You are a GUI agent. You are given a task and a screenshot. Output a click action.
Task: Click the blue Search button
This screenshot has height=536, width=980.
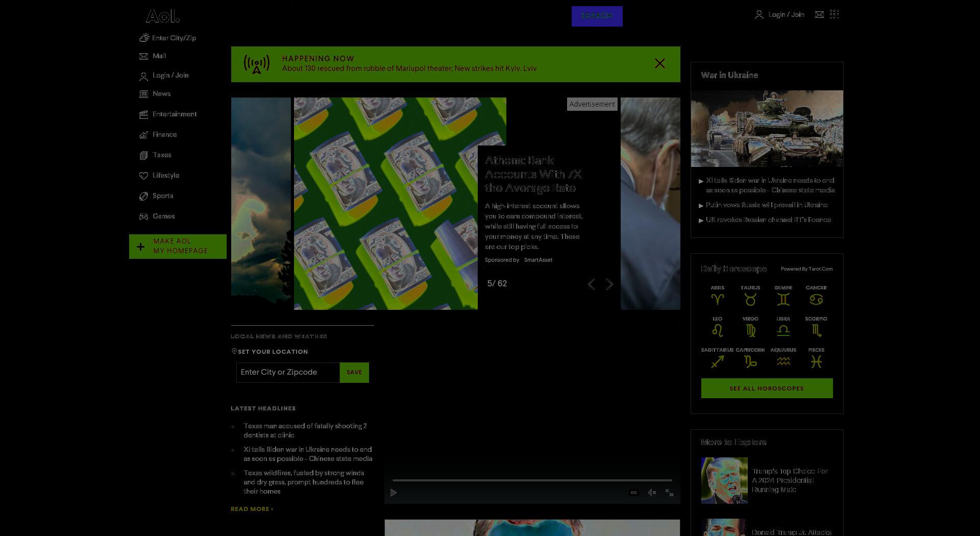tap(597, 16)
